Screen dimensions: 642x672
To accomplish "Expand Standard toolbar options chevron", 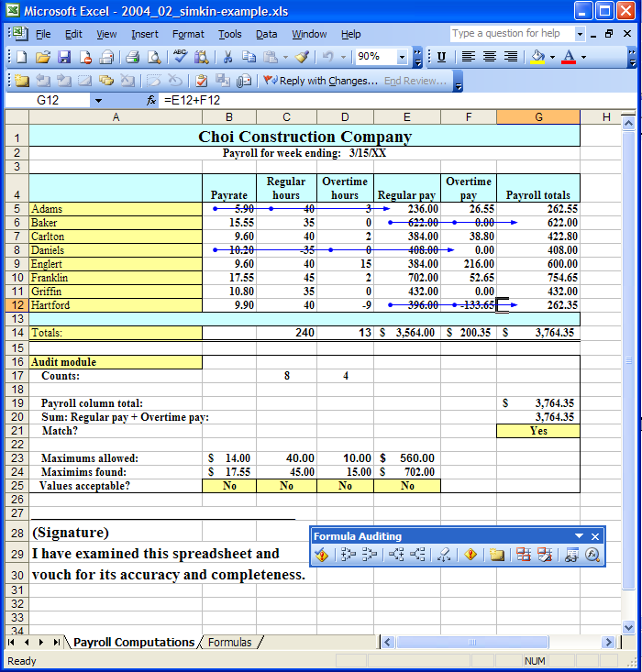I will coord(417,58).
